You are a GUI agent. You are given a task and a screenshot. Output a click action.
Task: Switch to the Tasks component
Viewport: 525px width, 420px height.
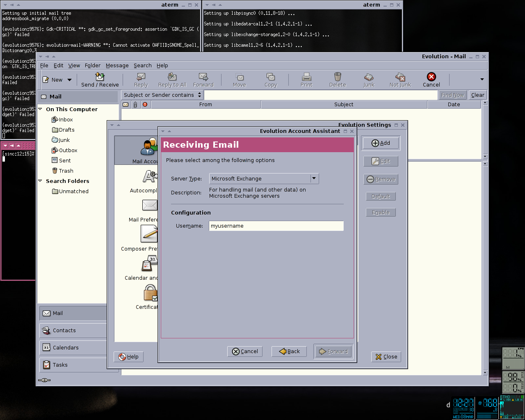[x=73, y=365]
